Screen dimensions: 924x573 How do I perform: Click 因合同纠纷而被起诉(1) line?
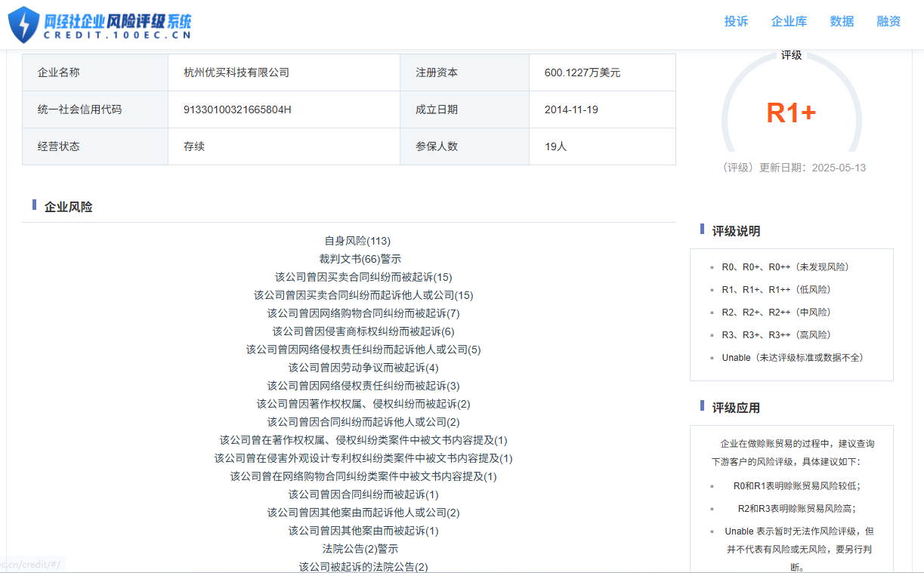[363, 494]
